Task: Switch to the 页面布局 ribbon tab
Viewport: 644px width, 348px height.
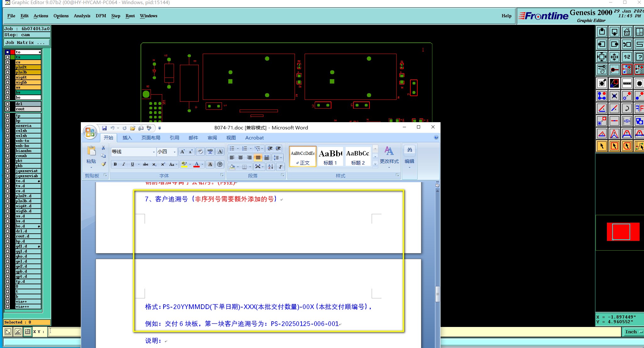Action: pyautogui.click(x=151, y=138)
